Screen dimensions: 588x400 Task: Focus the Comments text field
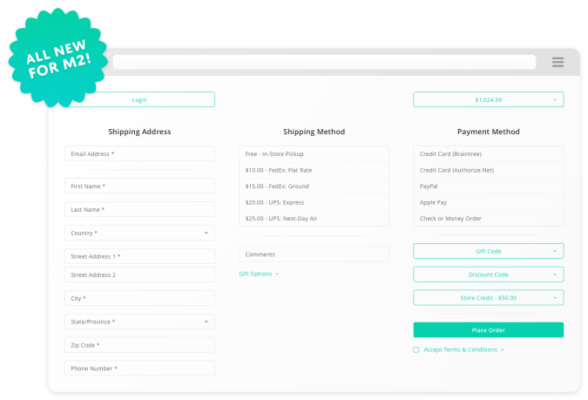click(314, 254)
